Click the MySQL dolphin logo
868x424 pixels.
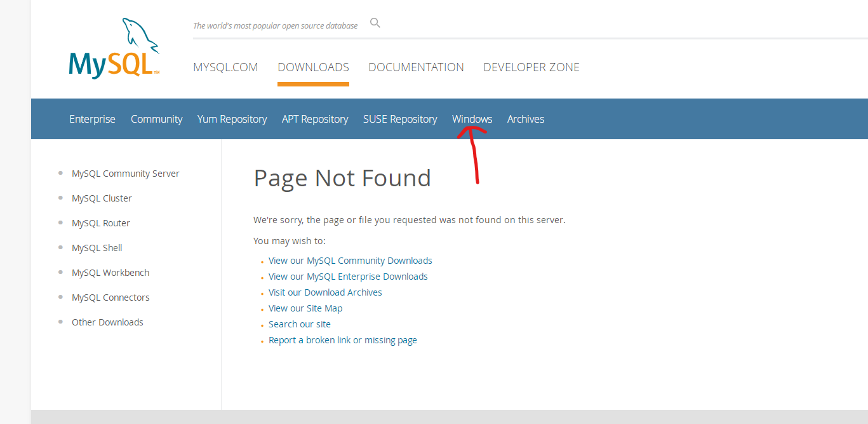114,48
